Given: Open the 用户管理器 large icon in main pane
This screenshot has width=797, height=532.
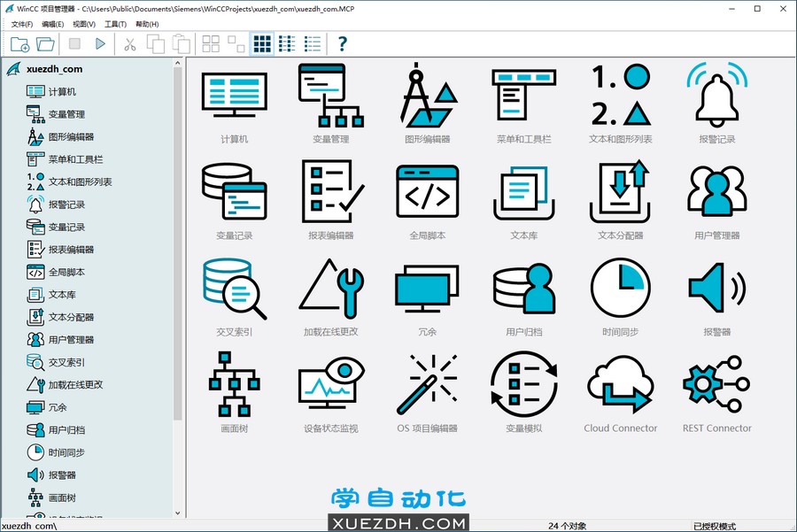Looking at the screenshot, I should (717, 191).
